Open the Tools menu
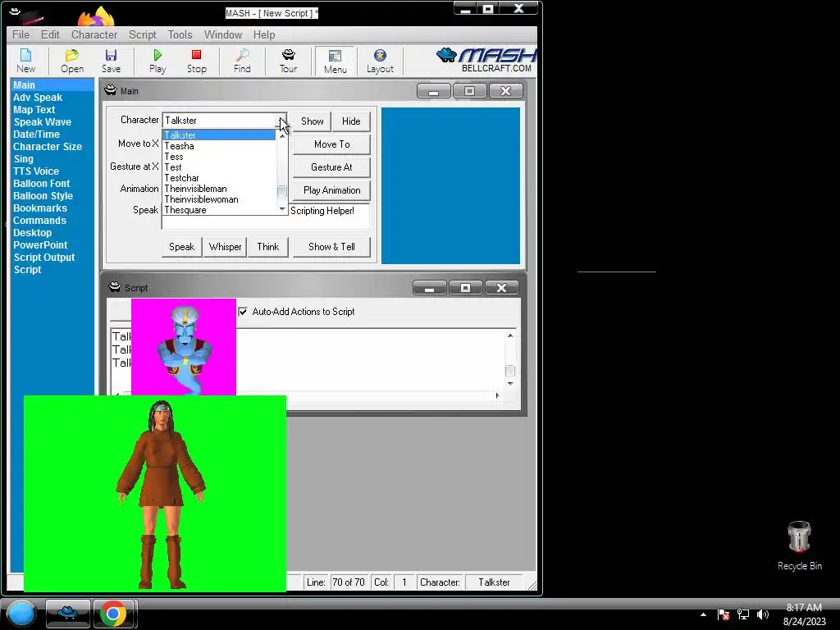840x630 pixels. pos(180,34)
